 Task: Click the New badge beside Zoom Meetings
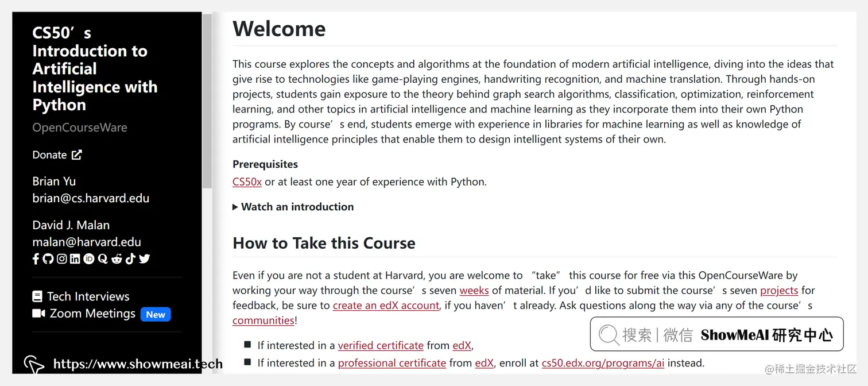[156, 314]
